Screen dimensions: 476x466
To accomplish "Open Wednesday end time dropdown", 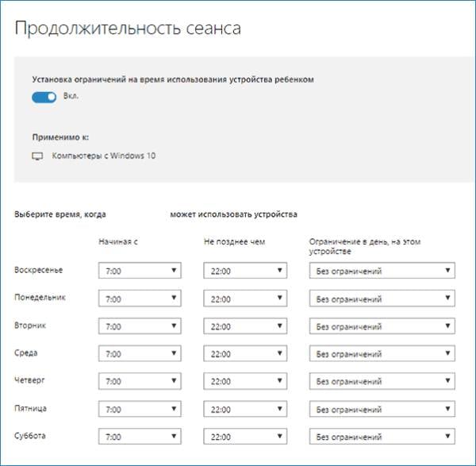I will coord(245,354).
